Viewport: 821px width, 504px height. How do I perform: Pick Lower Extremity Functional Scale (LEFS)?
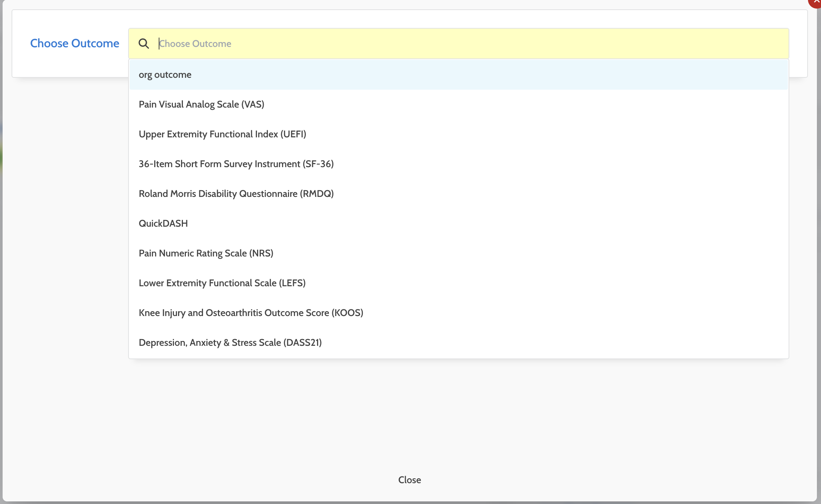(222, 283)
